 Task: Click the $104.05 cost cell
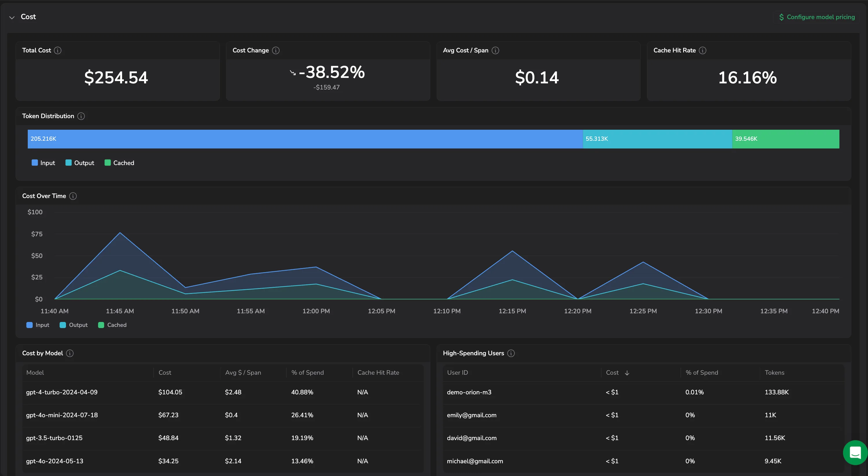170,392
